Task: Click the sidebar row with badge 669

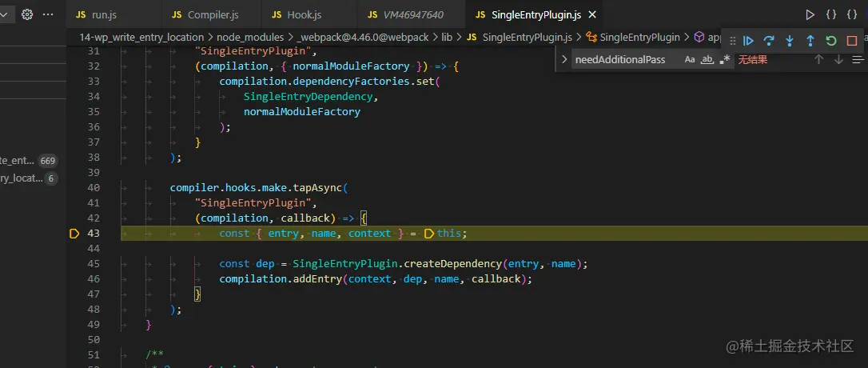Action: (x=29, y=161)
